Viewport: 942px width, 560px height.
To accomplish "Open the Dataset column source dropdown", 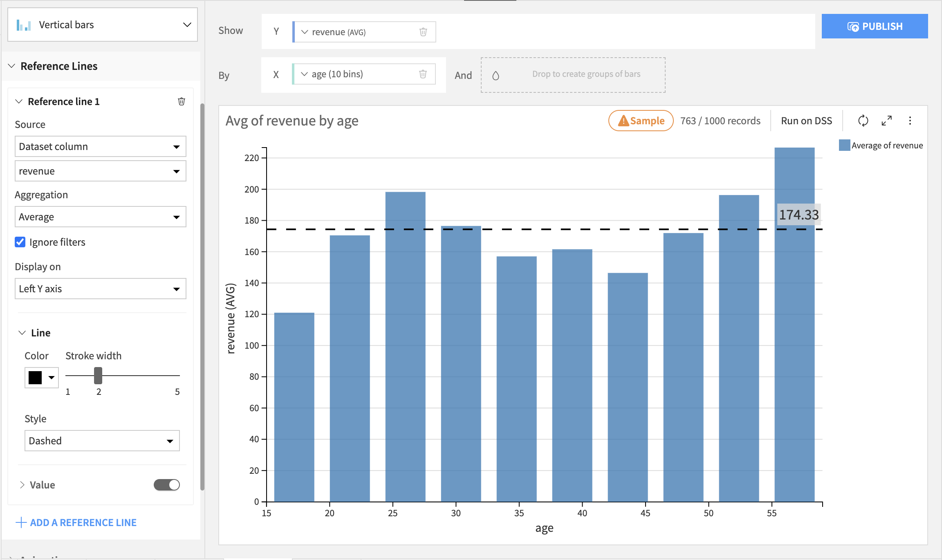I will [x=101, y=146].
